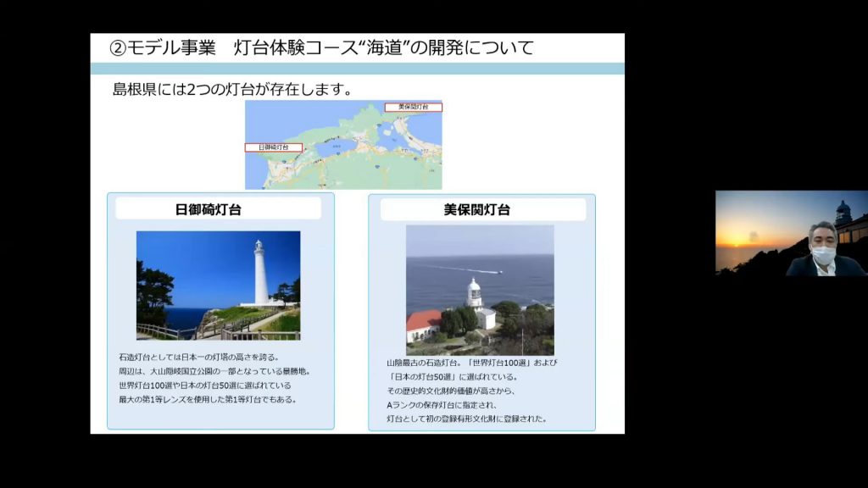Select the 日御碕灯台 card heading

[x=209, y=210]
